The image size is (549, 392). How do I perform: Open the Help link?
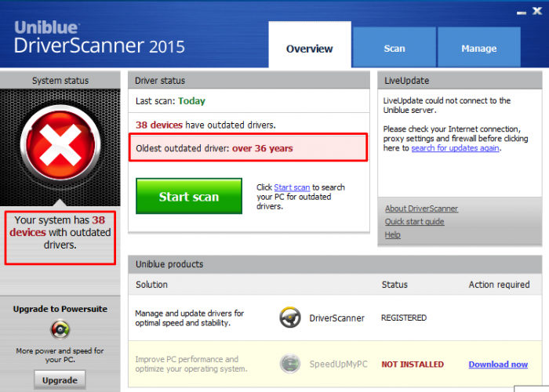[x=392, y=235]
